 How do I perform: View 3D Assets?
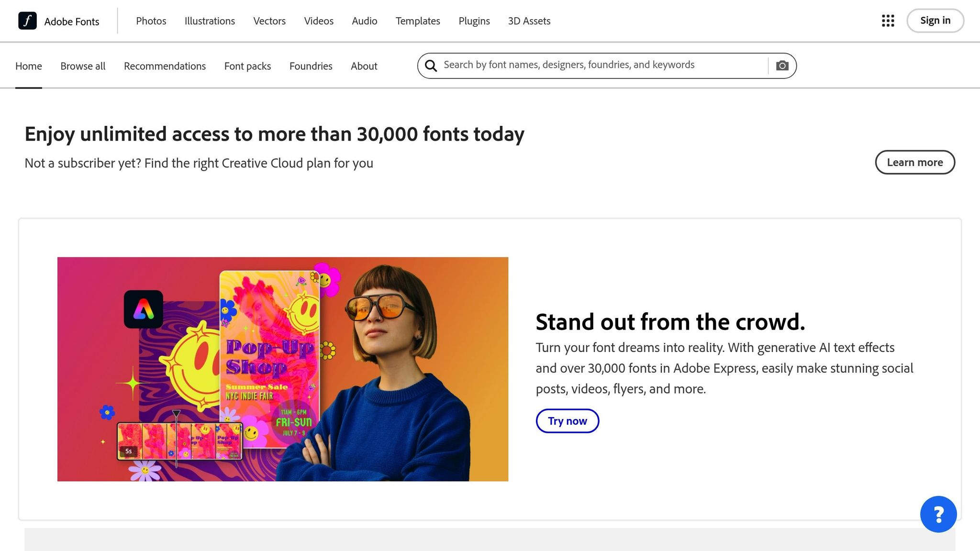coord(529,21)
